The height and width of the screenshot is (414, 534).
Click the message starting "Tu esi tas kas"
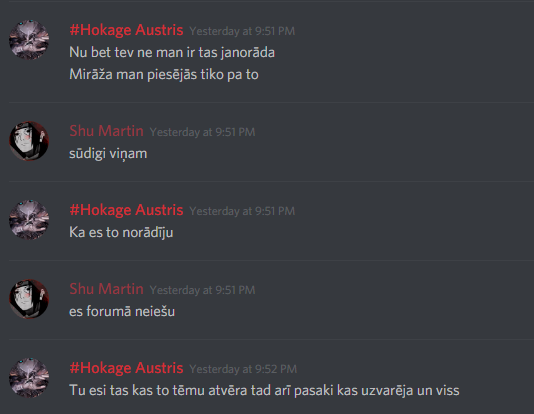pyautogui.click(x=264, y=391)
